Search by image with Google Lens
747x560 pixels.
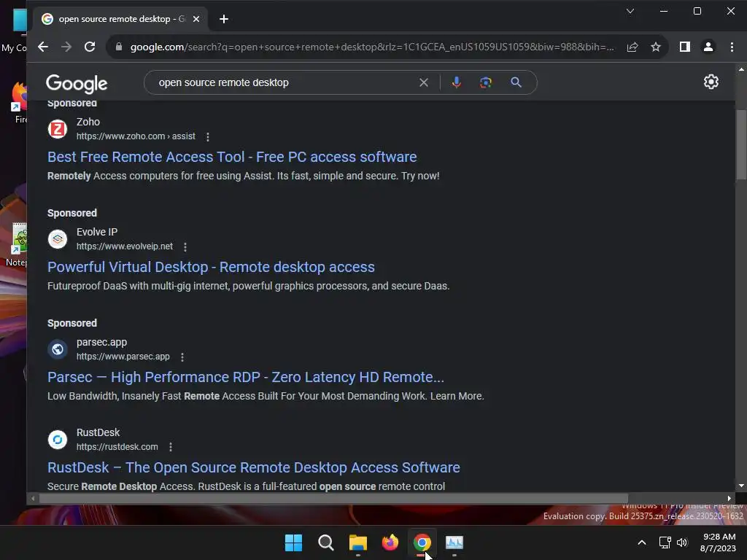485,82
